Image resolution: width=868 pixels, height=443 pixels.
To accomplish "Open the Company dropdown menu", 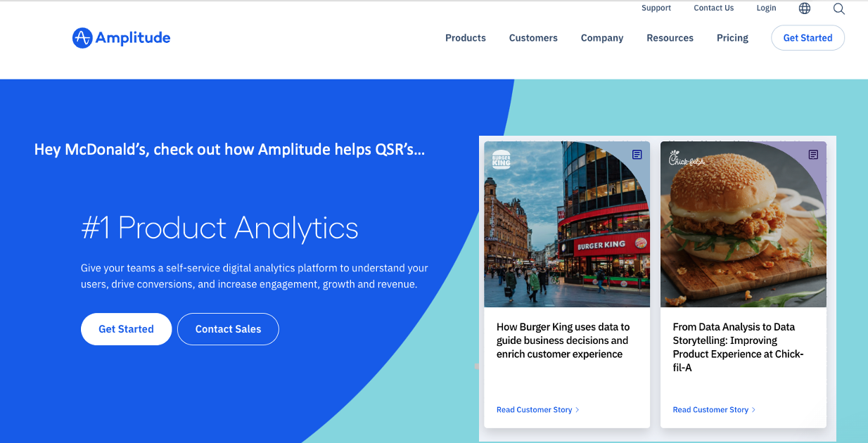I will pyautogui.click(x=601, y=38).
